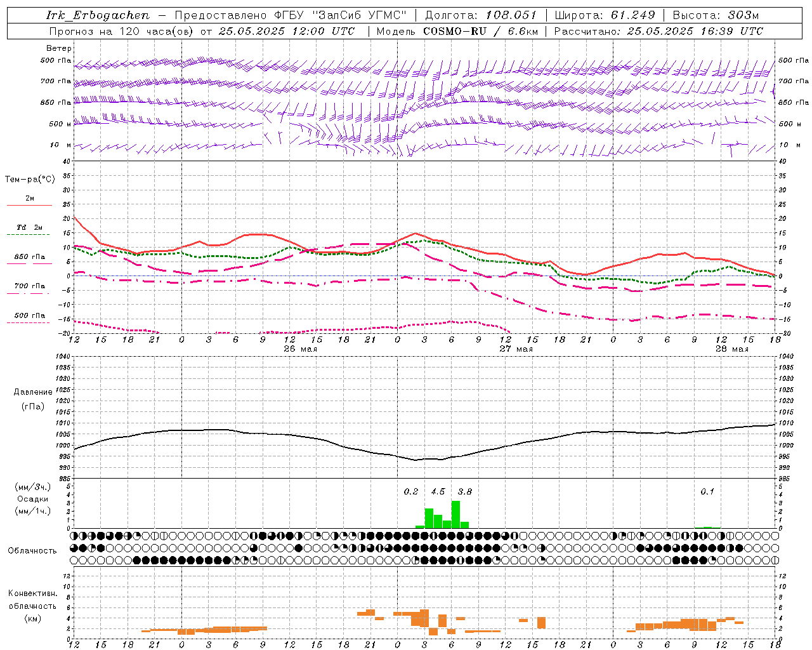Click the forecast start "25.05.2025 12:00 UTC"
Image resolution: width=812 pixels, height=650 pixels.
pos(287,31)
